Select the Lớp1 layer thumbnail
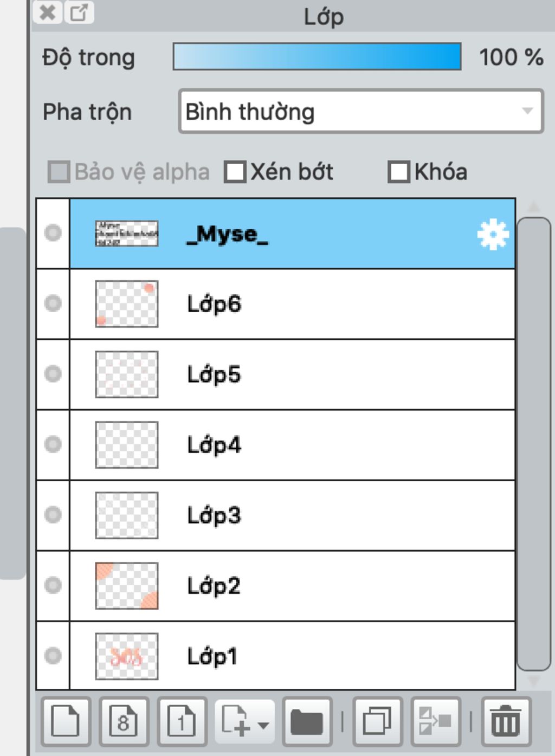 point(127,656)
